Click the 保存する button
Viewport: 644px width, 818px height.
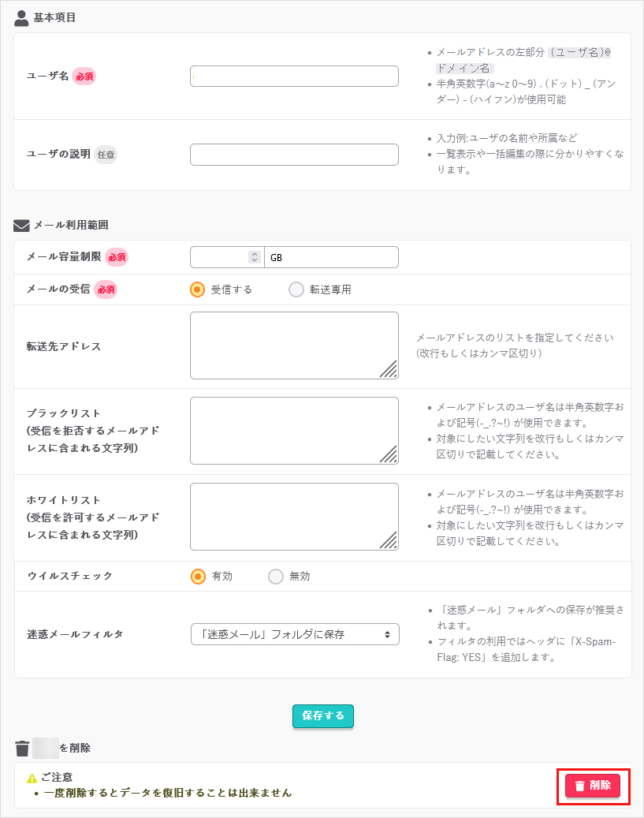click(x=322, y=715)
